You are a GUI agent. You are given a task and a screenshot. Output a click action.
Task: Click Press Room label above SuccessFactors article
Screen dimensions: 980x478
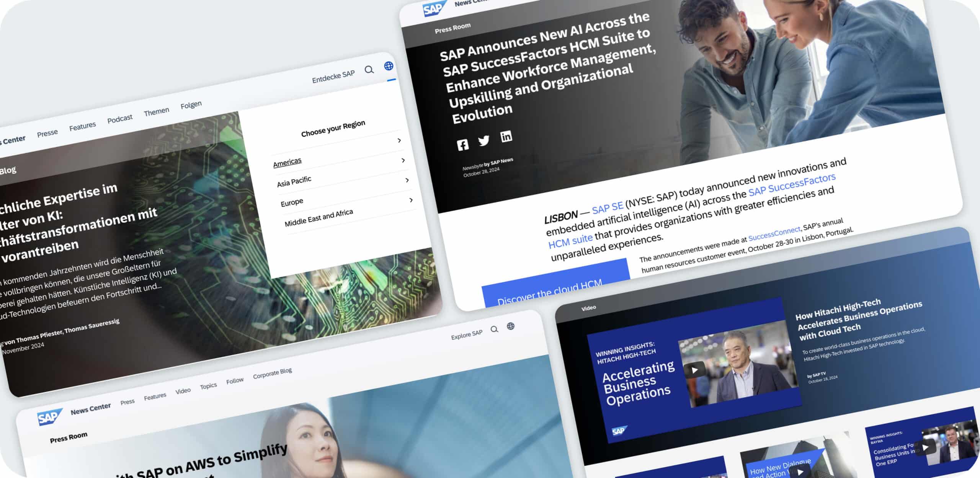click(452, 28)
